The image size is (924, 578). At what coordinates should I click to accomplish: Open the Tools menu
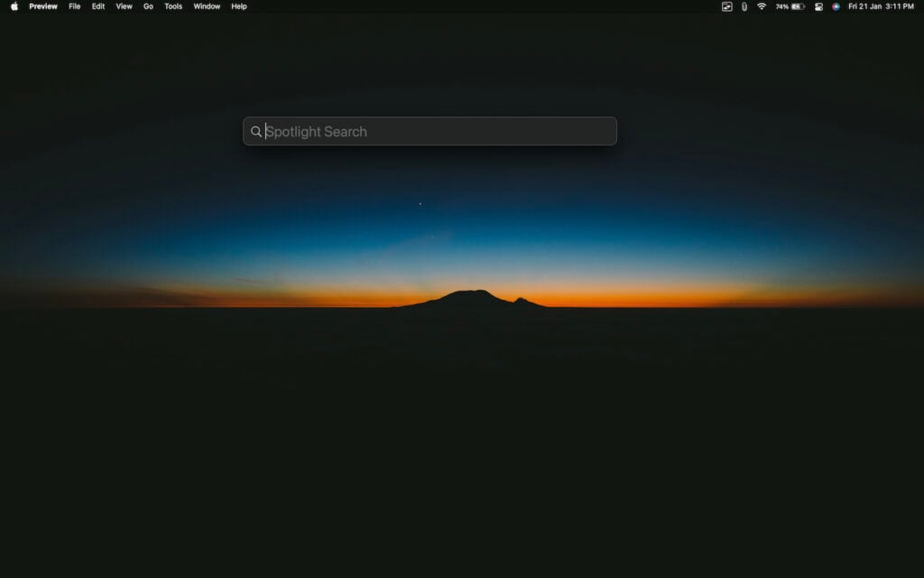(x=173, y=6)
